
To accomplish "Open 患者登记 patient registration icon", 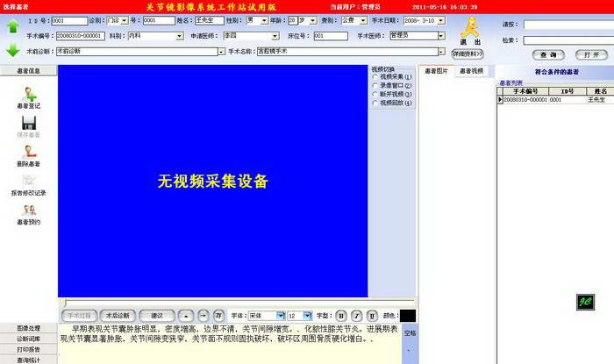I will point(29,94).
